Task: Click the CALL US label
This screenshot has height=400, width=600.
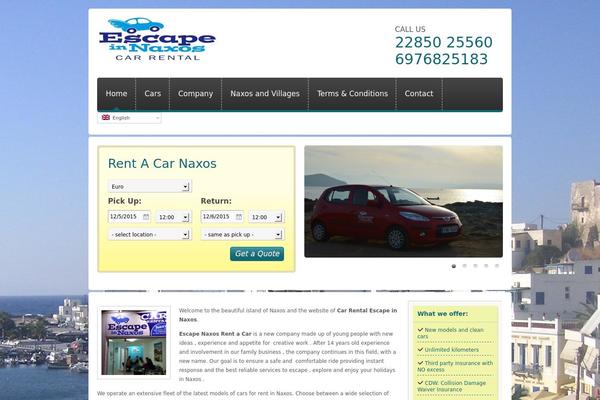Action: (x=410, y=29)
